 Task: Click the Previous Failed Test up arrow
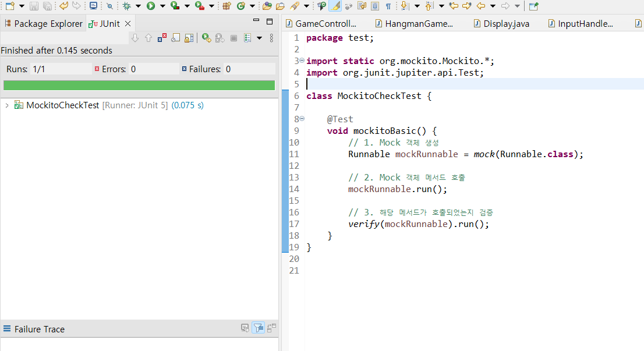pos(148,38)
